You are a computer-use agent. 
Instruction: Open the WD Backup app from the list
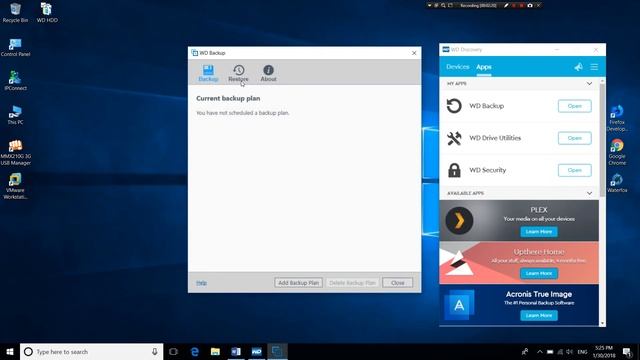pos(574,106)
